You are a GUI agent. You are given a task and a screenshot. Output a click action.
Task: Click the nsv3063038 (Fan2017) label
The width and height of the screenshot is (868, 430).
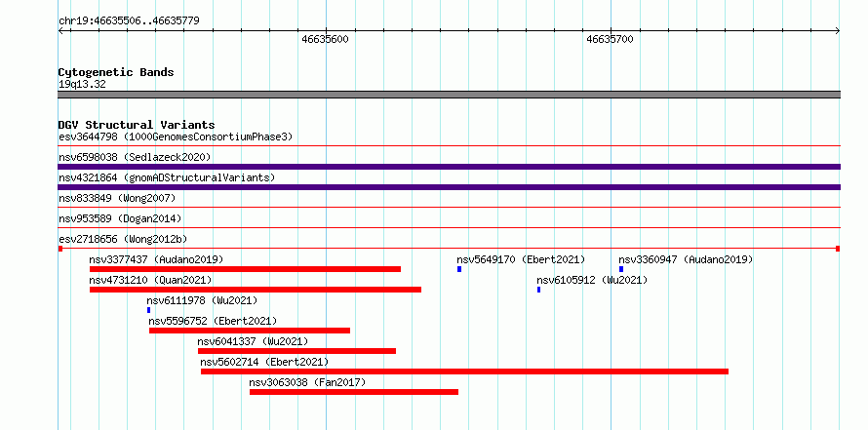pyautogui.click(x=307, y=382)
